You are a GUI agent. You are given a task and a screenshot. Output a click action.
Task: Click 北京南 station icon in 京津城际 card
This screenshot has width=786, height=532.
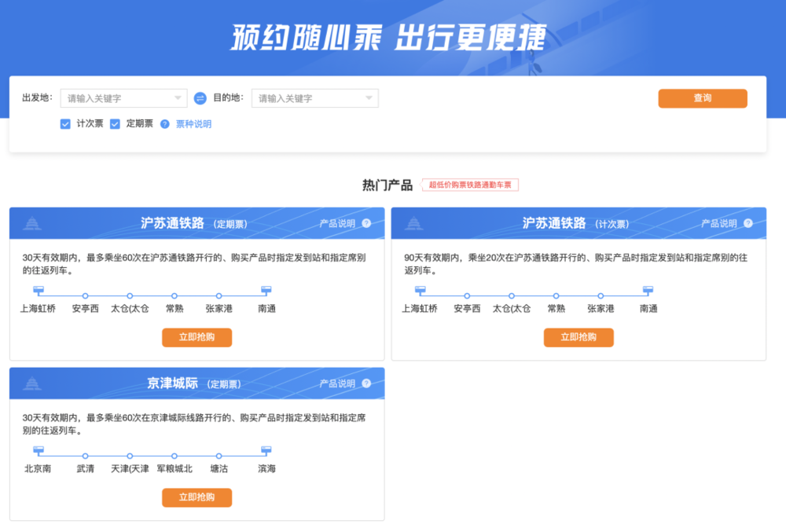point(38,451)
